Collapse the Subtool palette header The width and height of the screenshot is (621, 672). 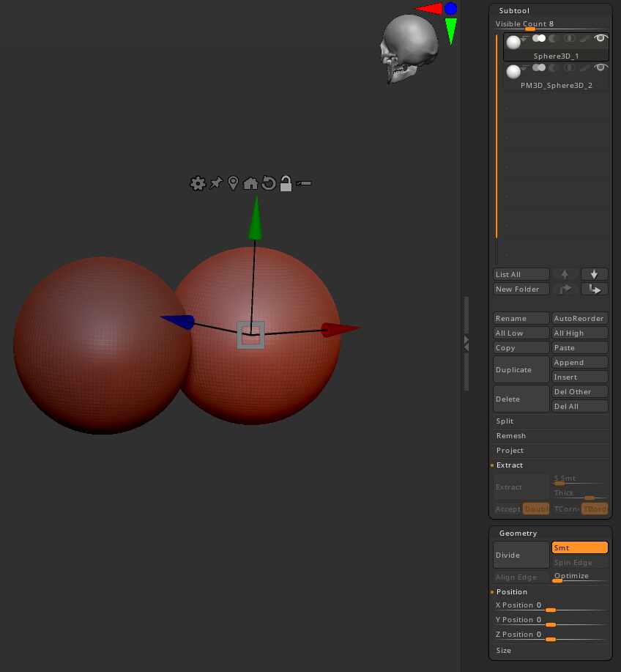point(514,11)
